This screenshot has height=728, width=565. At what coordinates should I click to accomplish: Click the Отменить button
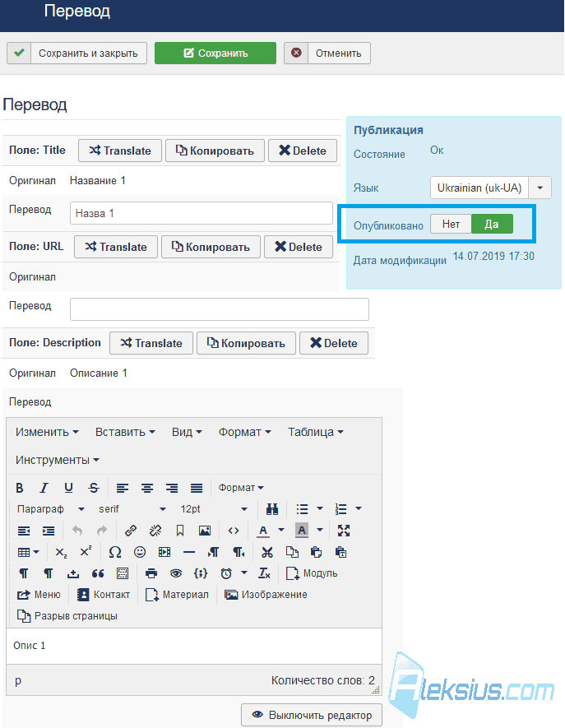coord(327,53)
